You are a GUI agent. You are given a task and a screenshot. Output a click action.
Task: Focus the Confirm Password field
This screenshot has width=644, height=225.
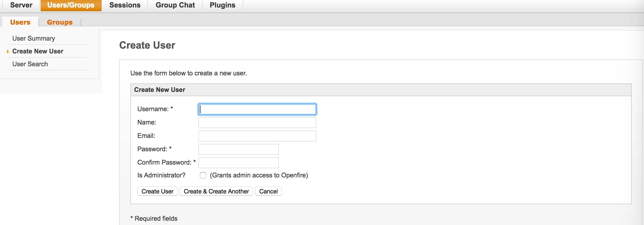[239, 163]
